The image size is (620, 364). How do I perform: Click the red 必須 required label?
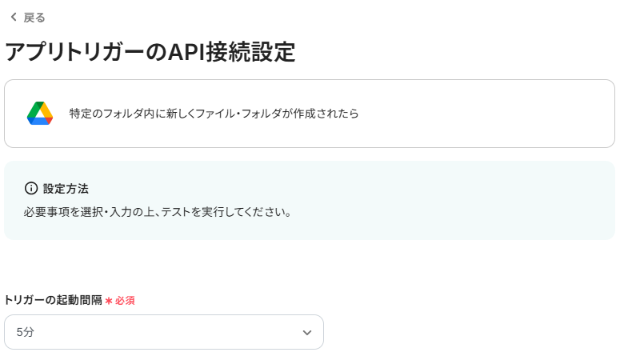coord(125,300)
